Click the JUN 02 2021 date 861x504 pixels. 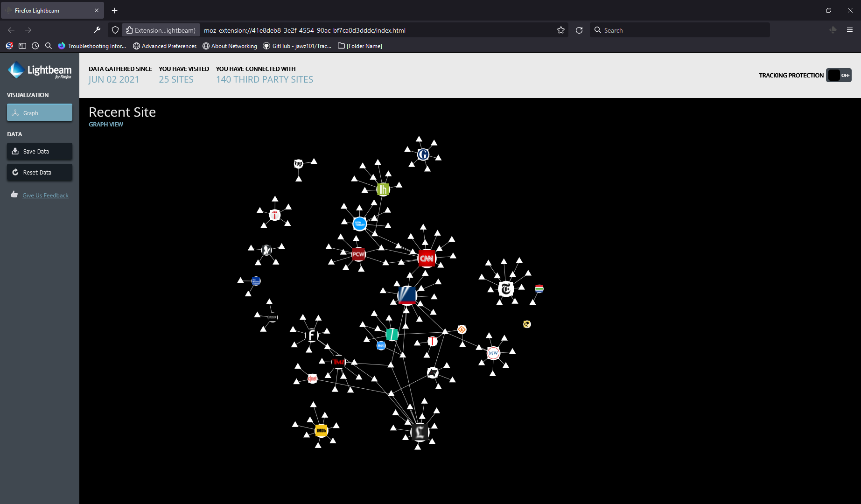(x=114, y=79)
